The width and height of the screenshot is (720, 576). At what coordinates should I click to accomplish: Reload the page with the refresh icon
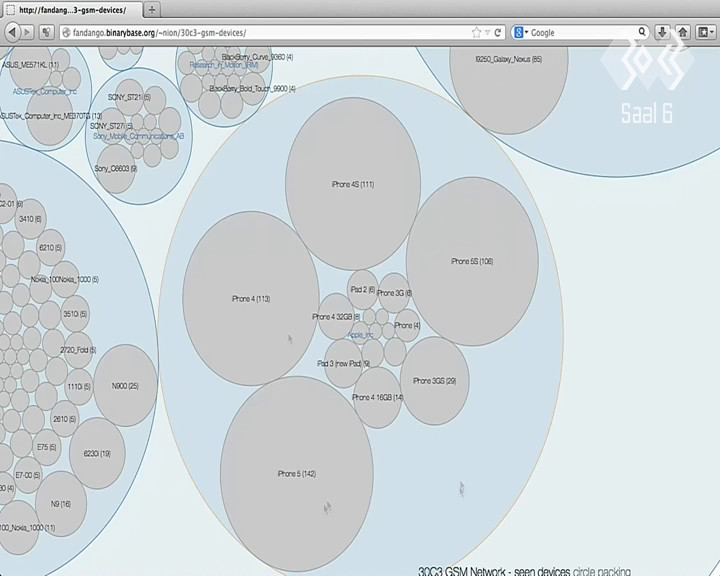[x=497, y=33]
